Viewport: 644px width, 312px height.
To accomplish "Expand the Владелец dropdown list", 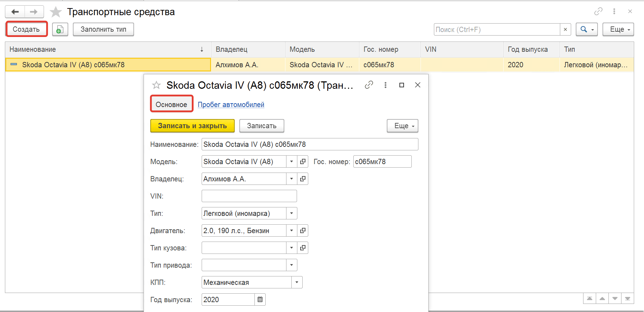I will (x=291, y=179).
